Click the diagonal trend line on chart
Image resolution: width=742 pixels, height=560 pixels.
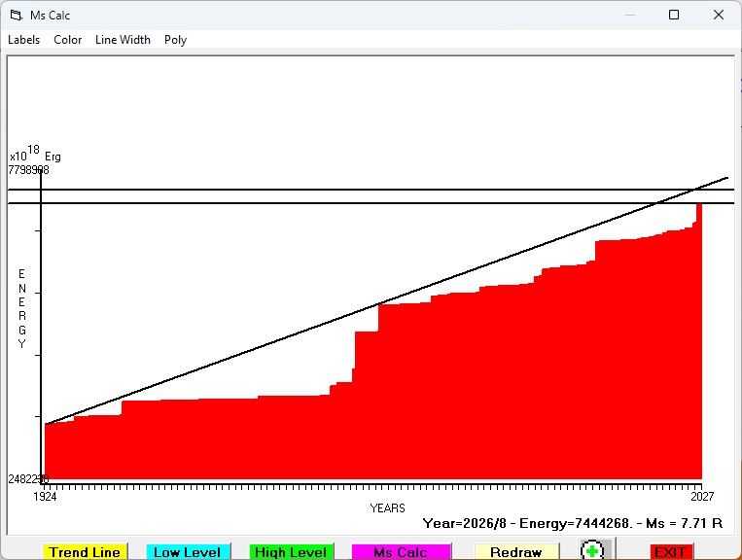tap(386, 300)
